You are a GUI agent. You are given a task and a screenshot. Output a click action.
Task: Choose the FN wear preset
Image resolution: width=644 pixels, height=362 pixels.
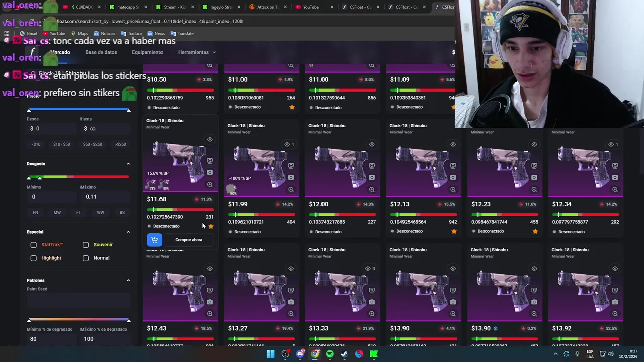coord(35,213)
